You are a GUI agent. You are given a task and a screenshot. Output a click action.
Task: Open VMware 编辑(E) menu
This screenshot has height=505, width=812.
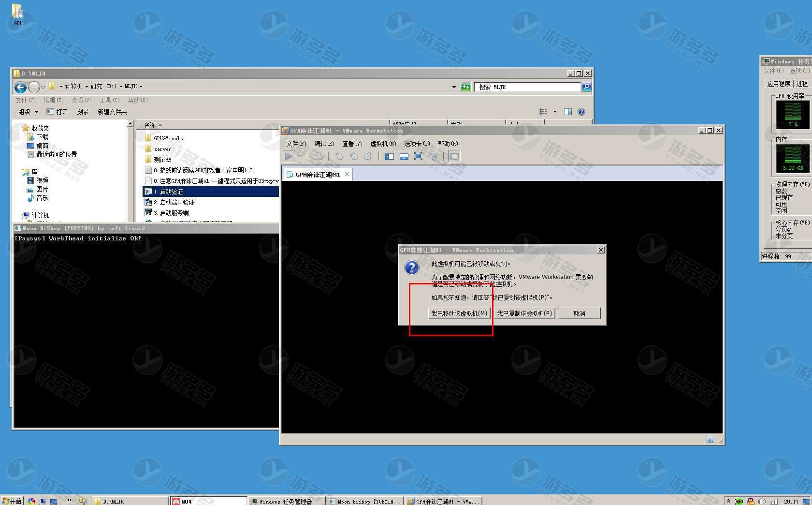324,144
